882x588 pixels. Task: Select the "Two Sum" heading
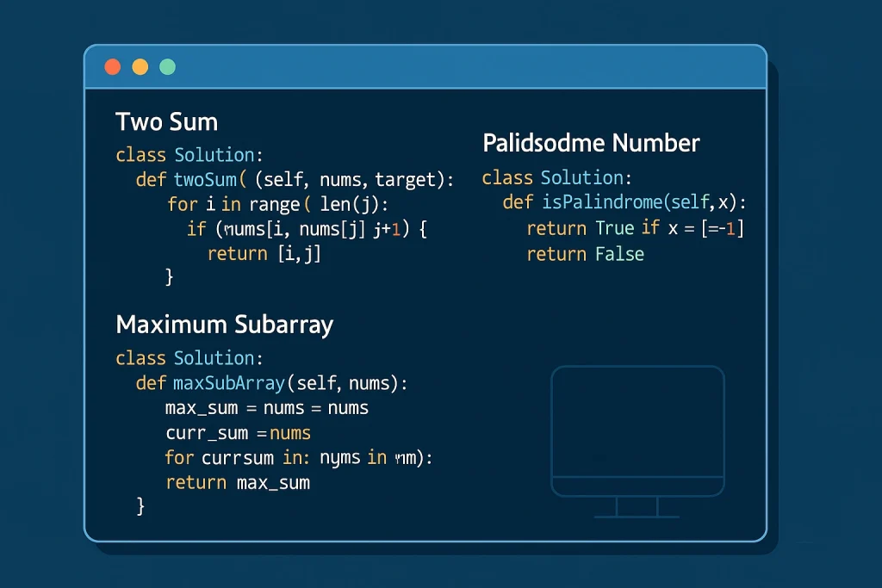tap(166, 122)
